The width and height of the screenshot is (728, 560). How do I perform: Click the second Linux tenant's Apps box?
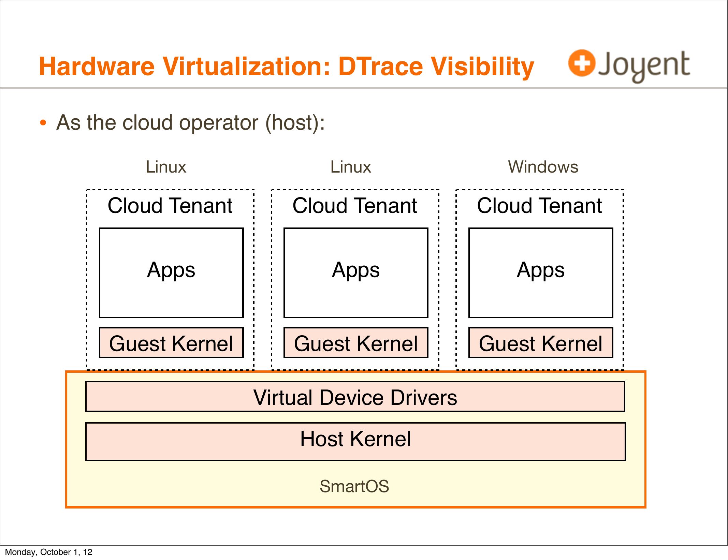click(356, 273)
